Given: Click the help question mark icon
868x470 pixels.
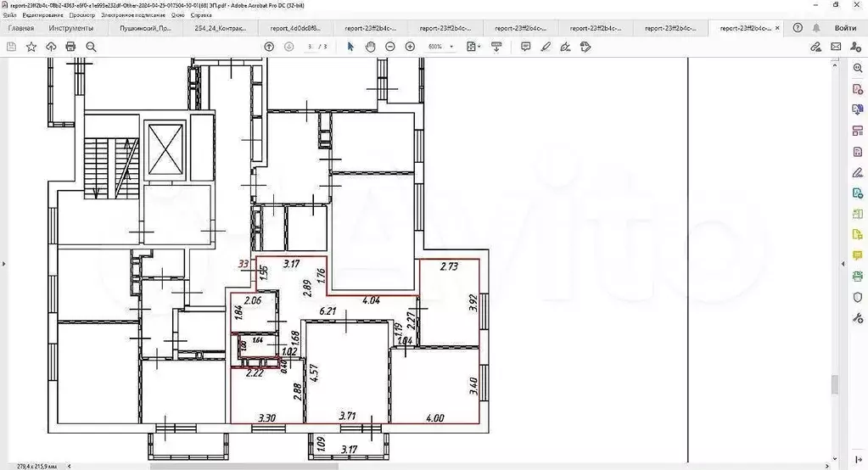Looking at the screenshot, I should pyautogui.click(x=798, y=27).
